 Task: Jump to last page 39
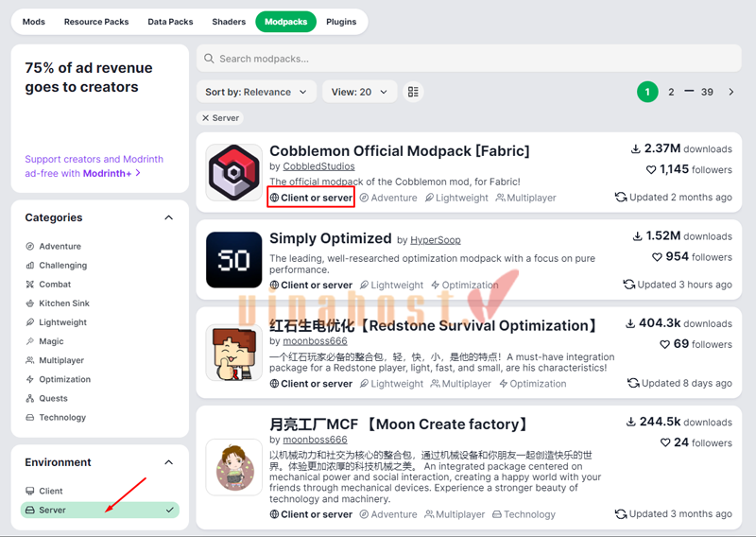(x=707, y=92)
